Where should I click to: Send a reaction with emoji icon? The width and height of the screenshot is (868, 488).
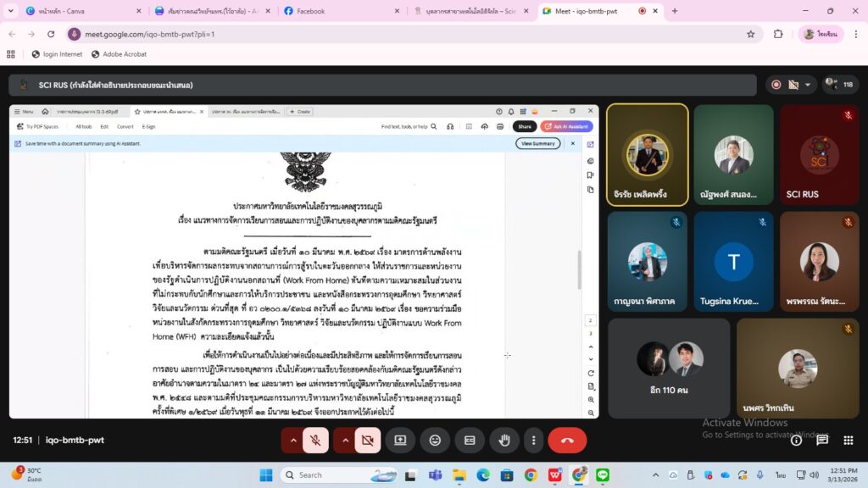[435, 441]
